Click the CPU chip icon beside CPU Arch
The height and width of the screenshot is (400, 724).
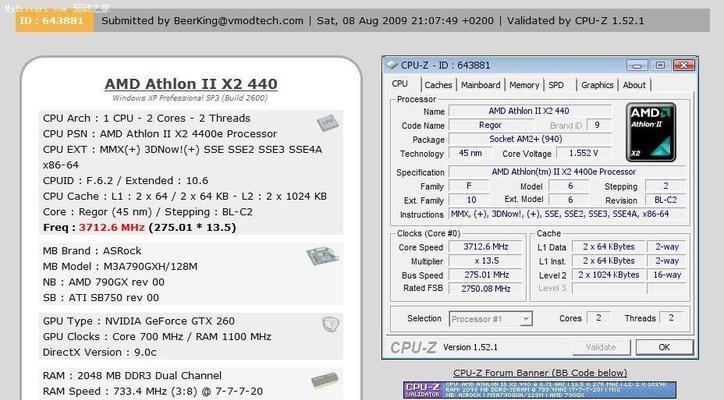tap(328, 123)
